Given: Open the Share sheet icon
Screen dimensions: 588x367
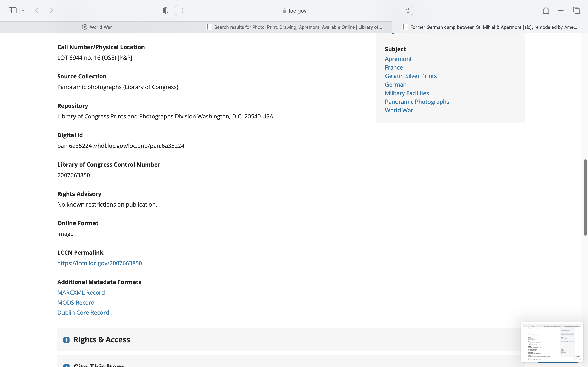Looking at the screenshot, I should 546,10.
